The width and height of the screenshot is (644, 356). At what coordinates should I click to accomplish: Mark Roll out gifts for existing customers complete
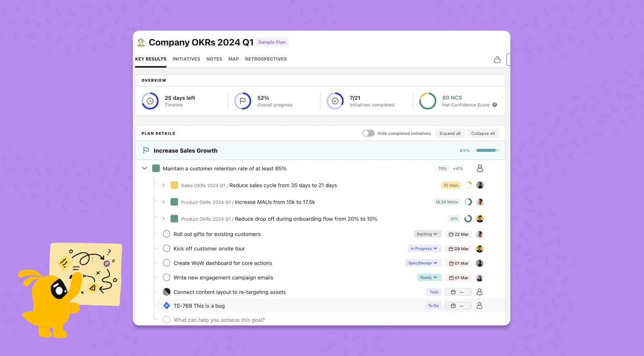pyautogui.click(x=167, y=234)
